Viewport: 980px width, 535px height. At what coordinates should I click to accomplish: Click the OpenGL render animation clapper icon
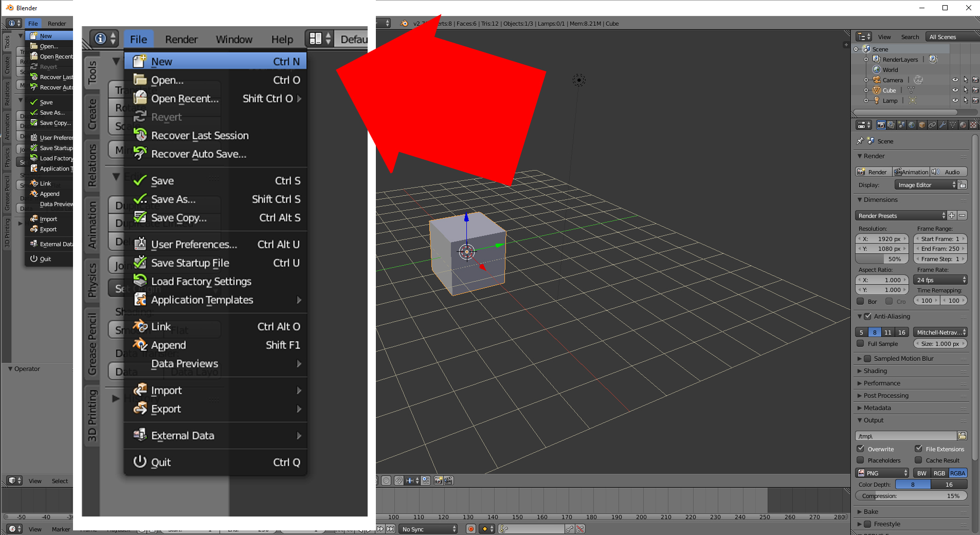pyautogui.click(x=448, y=481)
